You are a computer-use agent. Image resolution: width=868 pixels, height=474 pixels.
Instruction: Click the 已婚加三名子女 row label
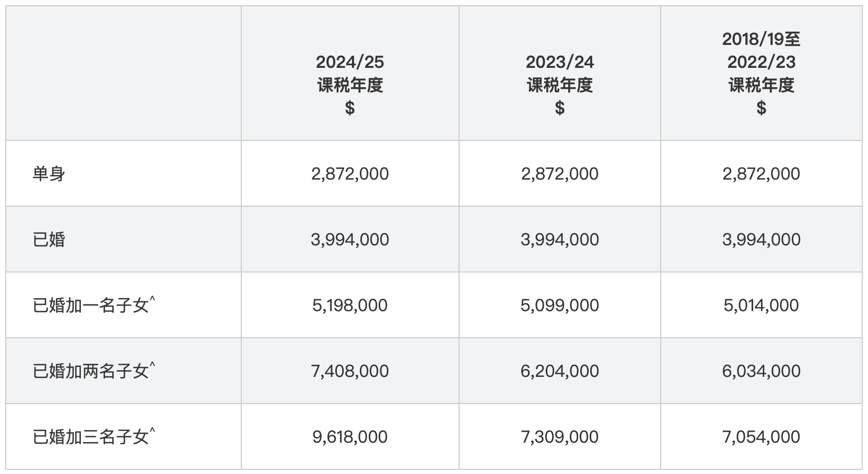(94, 436)
